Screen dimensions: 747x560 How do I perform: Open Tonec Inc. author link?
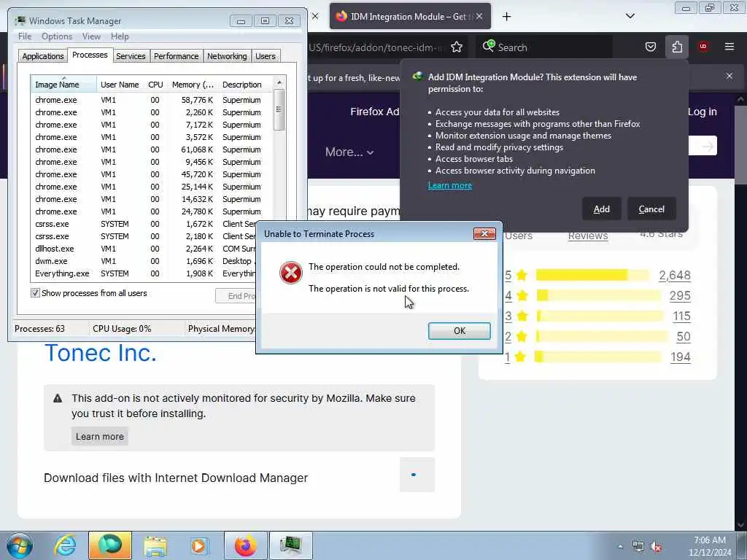pyautogui.click(x=101, y=353)
